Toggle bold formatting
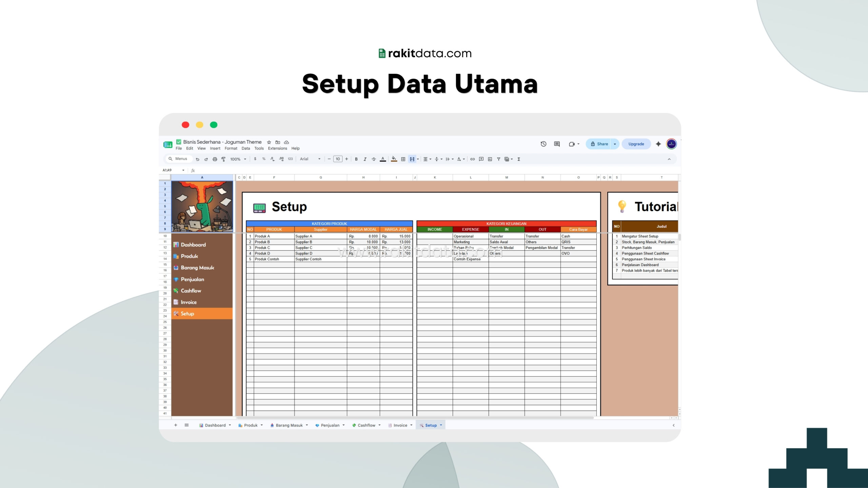This screenshot has height=488, width=868. (x=356, y=159)
